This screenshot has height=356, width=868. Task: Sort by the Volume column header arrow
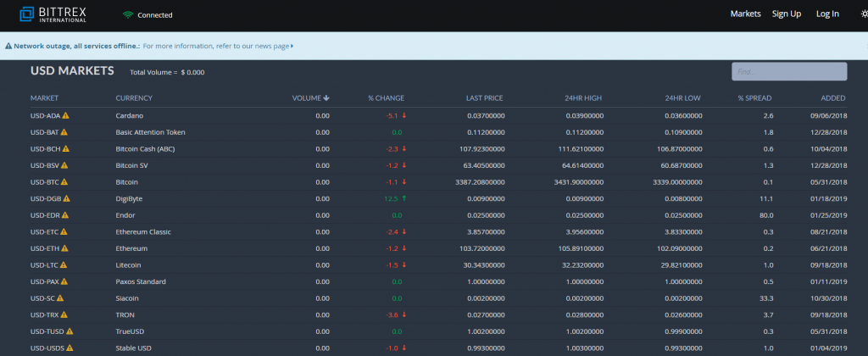pos(326,98)
